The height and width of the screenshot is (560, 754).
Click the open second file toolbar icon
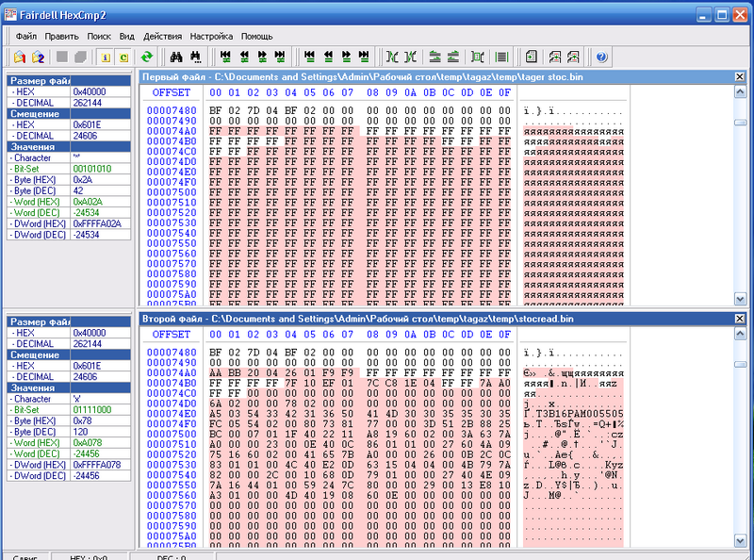(39, 58)
